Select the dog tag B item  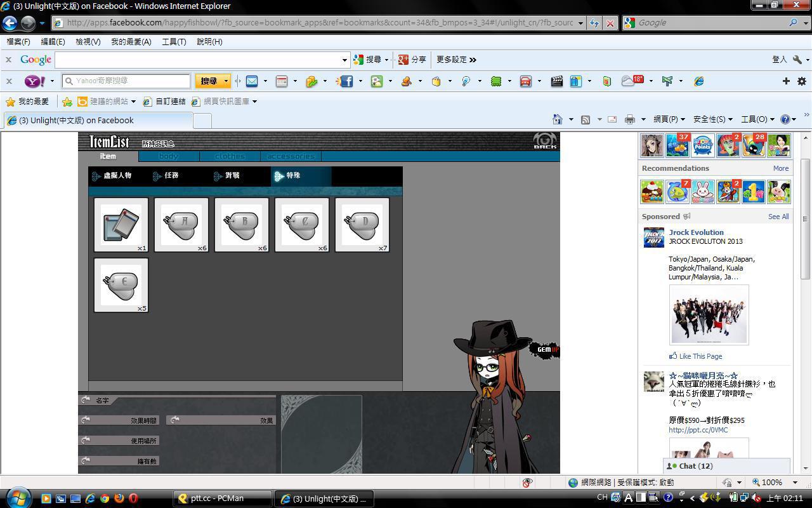241,224
